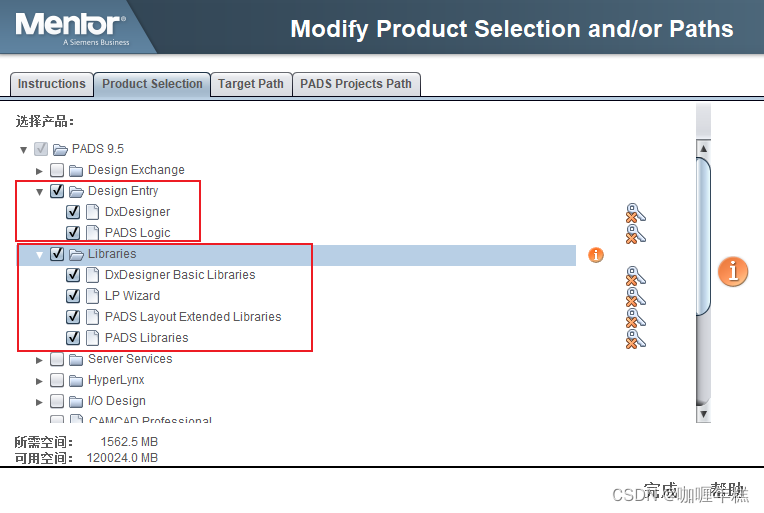Enable the HyperLynx checkbox
This screenshot has width=764, height=513.
pos(57,380)
